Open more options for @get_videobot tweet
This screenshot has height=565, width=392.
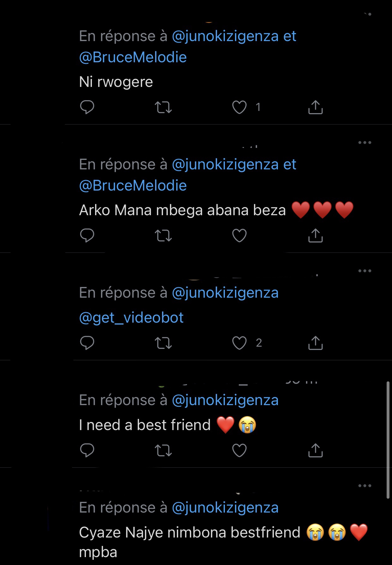coord(365,271)
